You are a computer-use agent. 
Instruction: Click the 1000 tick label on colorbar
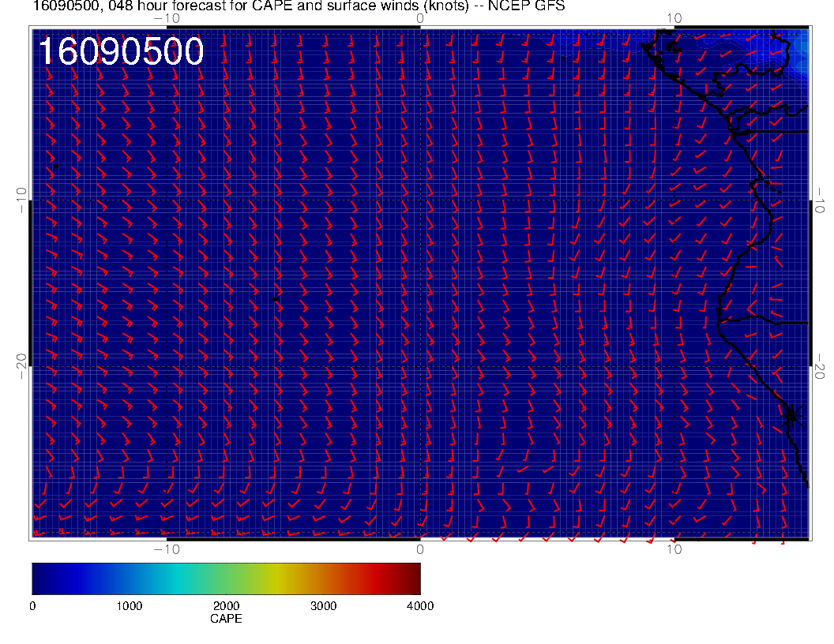[x=130, y=606]
